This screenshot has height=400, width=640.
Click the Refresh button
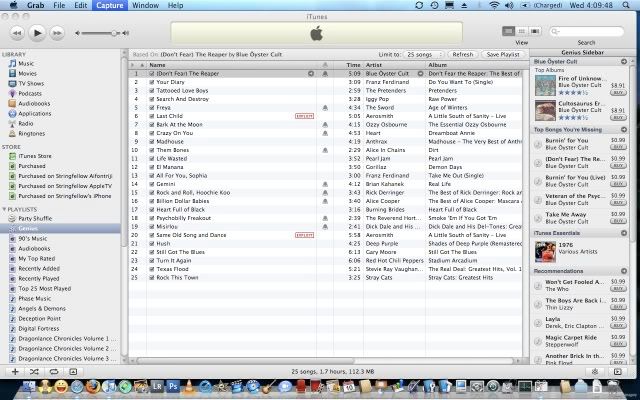pos(462,54)
